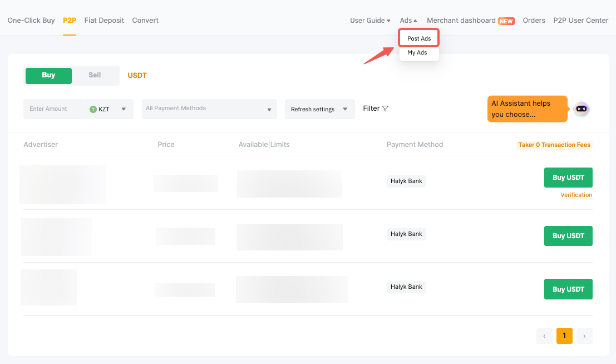This screenshot has width=616, height=364.
Task: Click Buy USDT for the first advertiser
Action: pos(568,178)
